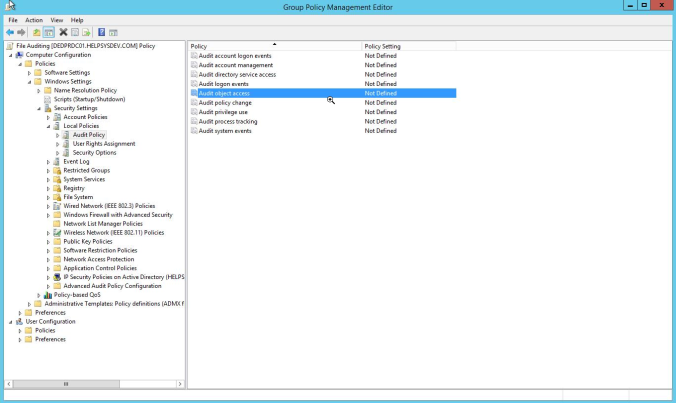
Task: Open the Action menu
Action: (x=34, y=20)
